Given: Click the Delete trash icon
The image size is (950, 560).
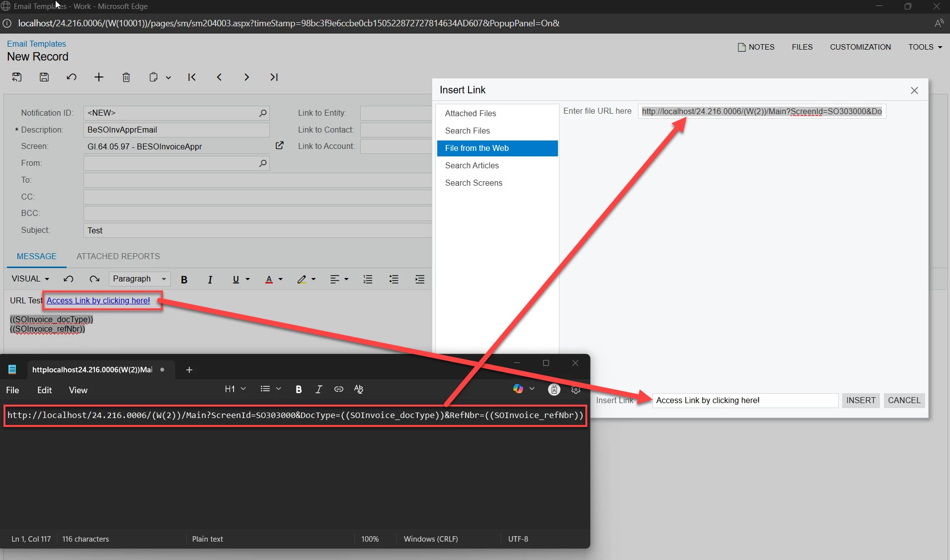Looking at the screenshot, I should (x=126, y=77).
